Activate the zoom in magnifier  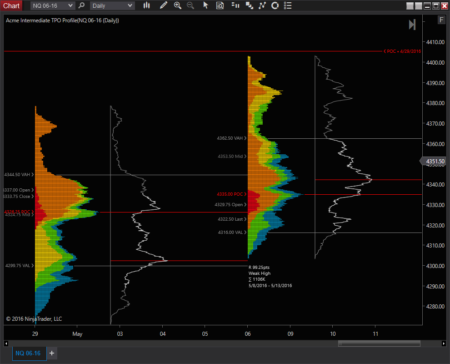point(177,5)
